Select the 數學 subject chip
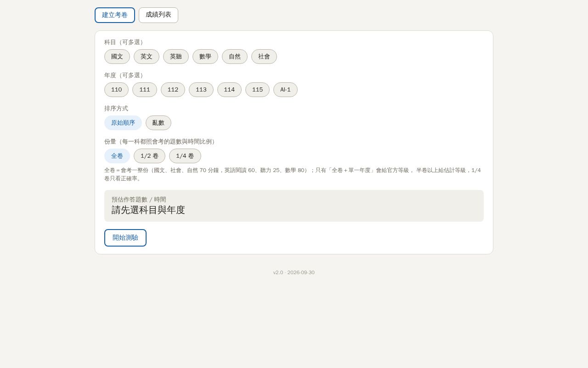The width and height of the screenshot is (588, 368). pos(205,57)
